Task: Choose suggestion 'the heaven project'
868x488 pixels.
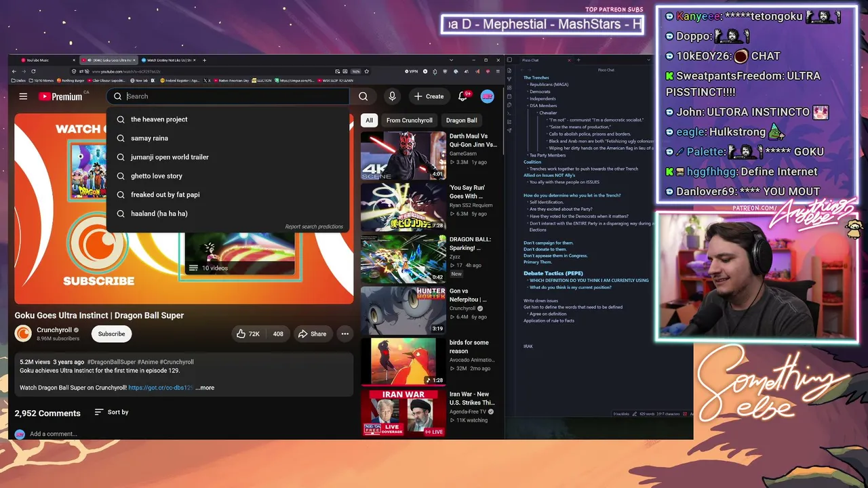Action: pos(228,119)
